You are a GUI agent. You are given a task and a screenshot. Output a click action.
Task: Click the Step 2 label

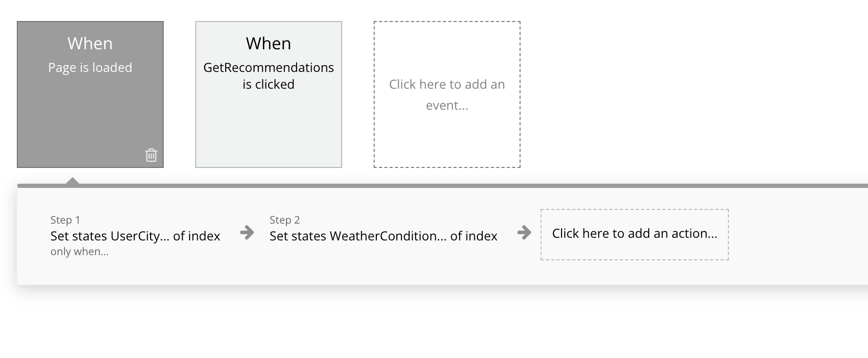284,220
